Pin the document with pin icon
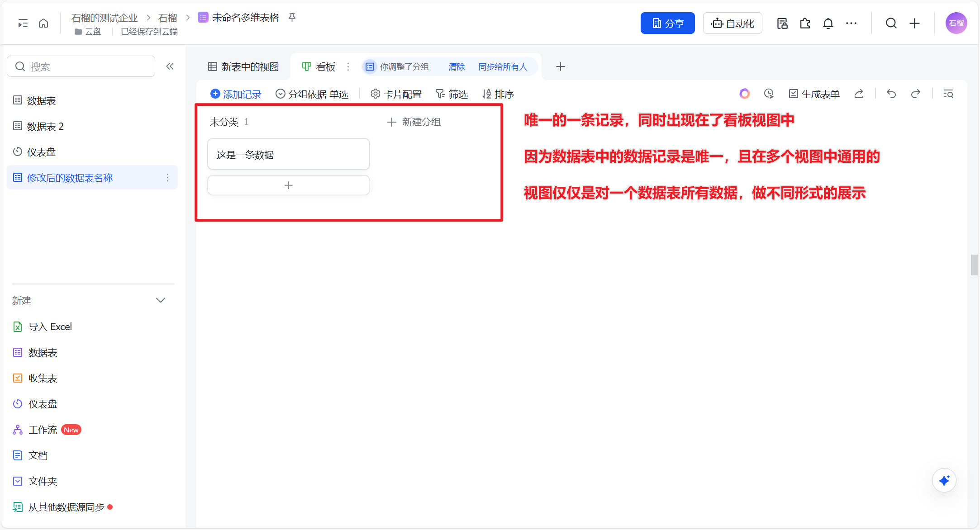This screenshot has width=980, height=530. pos(292,18)
